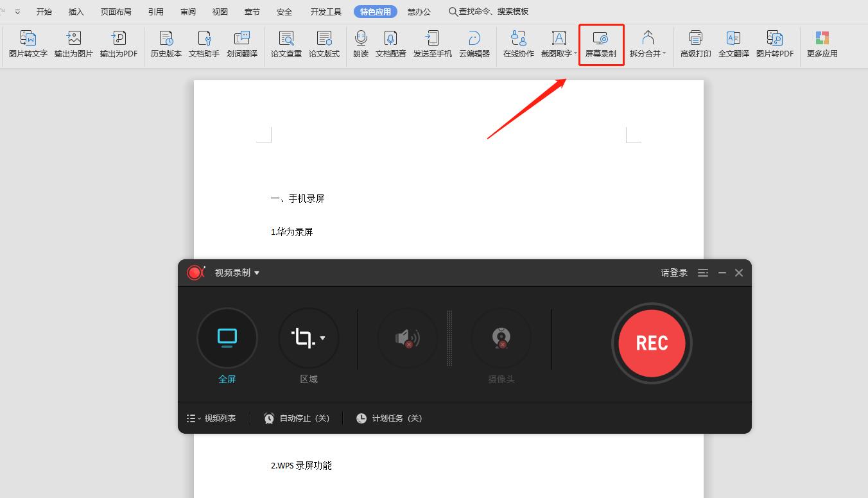The height and width of the screenshot is (498, 868).
Task: Open 更多应用 panel
Action: (x=821, y=44)
